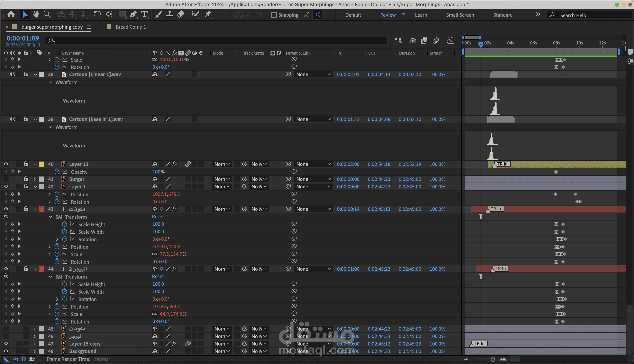Select the Hand tool
634x364 pixels.
36,14
